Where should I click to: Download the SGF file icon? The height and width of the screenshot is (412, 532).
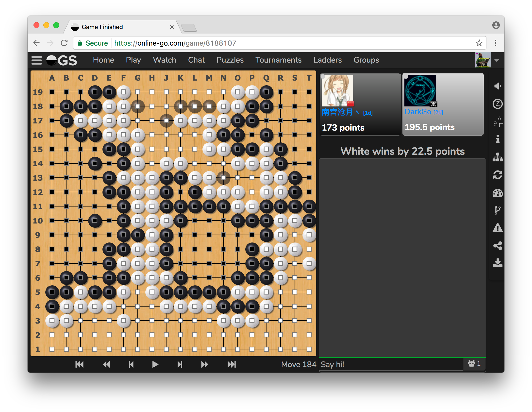(x=498, y=263)
